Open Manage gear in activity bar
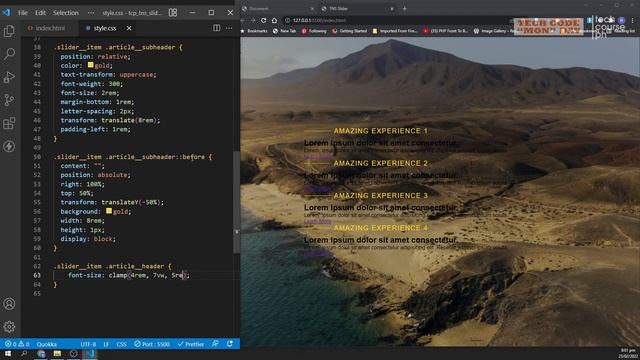Screen dimensions: 640x360 (9, 327)
